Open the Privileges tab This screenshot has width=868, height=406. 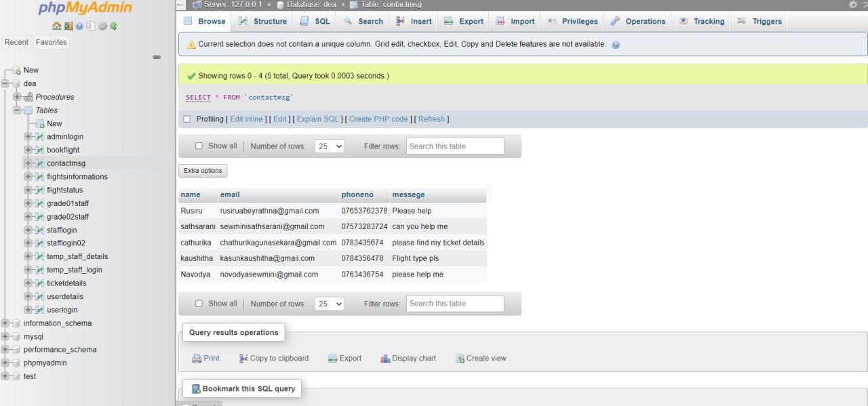tap(573, 21)
